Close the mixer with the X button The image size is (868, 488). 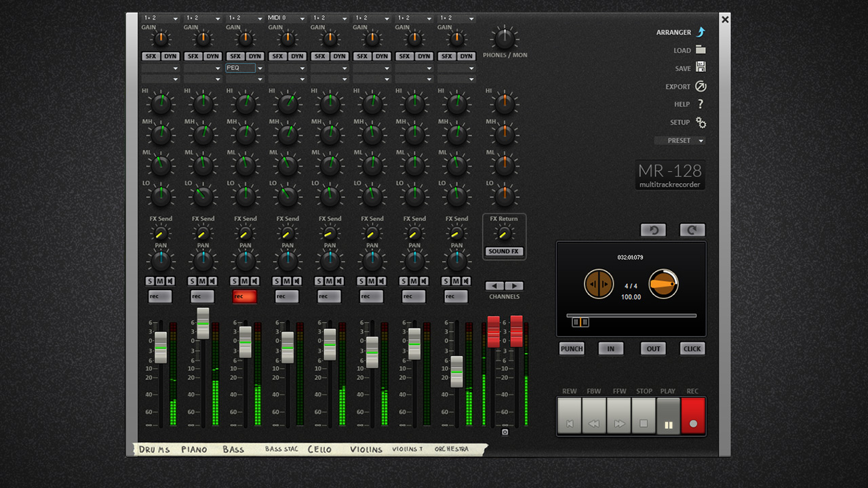click(x=725, y=20)
